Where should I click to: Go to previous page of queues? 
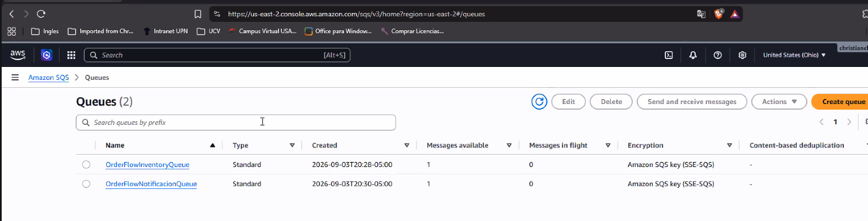(x=821, y=122)
